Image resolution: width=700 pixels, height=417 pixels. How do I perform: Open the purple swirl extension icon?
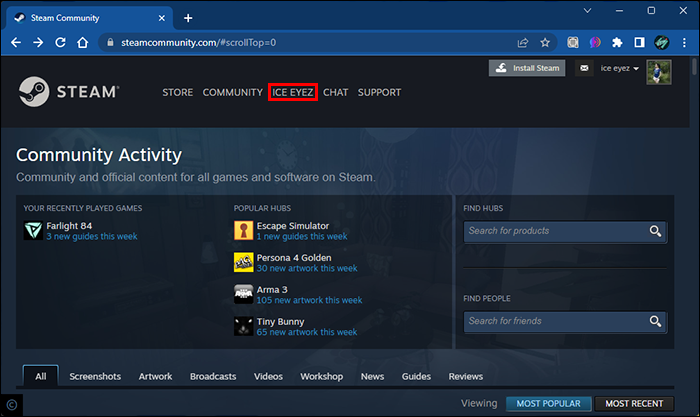[x=595, y=42]
